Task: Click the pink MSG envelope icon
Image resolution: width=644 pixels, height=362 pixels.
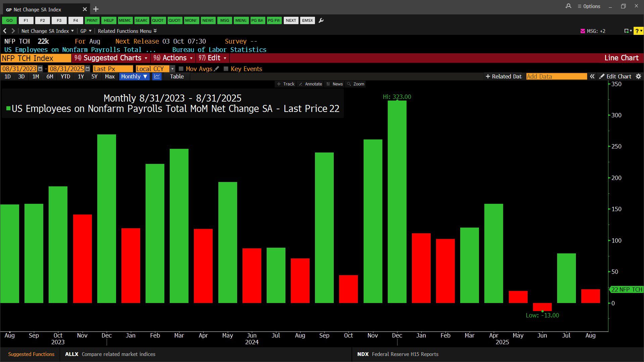Action: (x=583, y=31)
